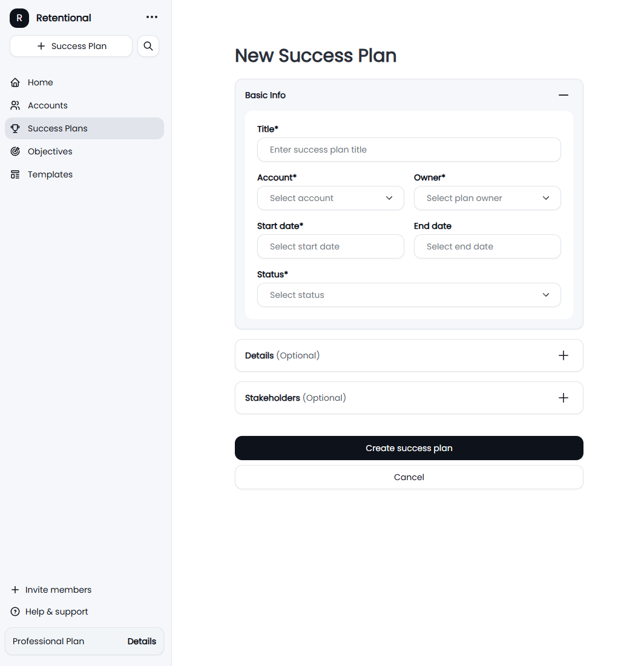Image resolution: width=644 pixels, height=666 pixels.
Task: Expand the Details (Optional) section
Action: [x=563, y=355]
